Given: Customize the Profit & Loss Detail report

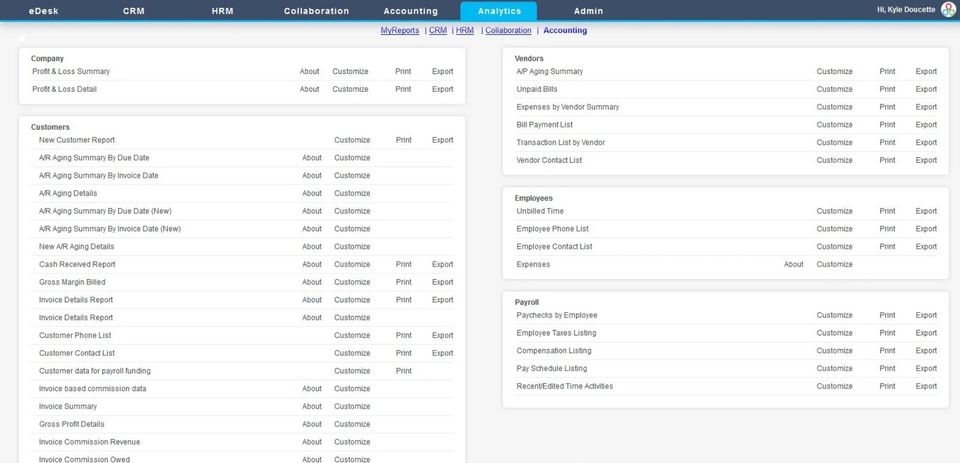Looking at the screenshot, I should tap(350, 89).
